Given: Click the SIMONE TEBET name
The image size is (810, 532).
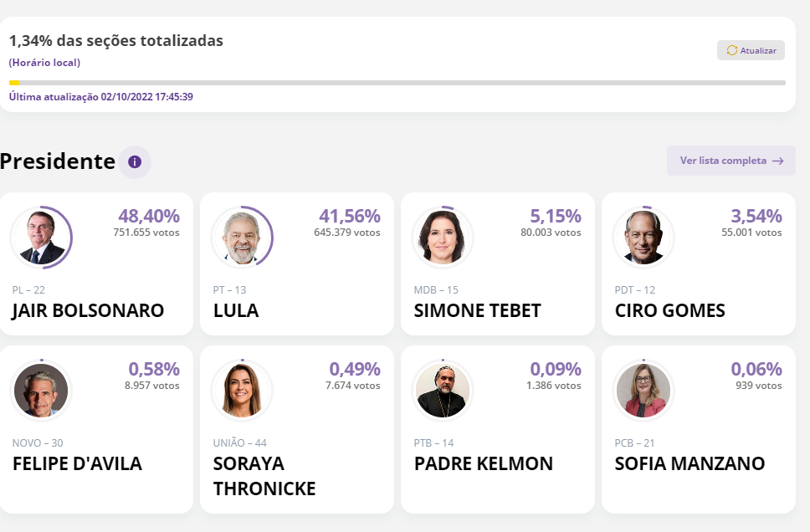Looking at the screenshot, I should pyautogui.click(x=477, y=311).
